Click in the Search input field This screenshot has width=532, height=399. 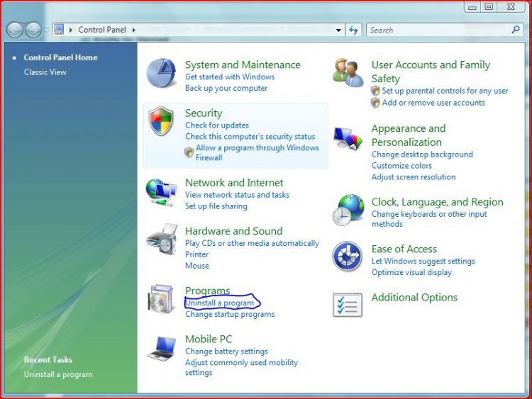click(x=439, y=30)
